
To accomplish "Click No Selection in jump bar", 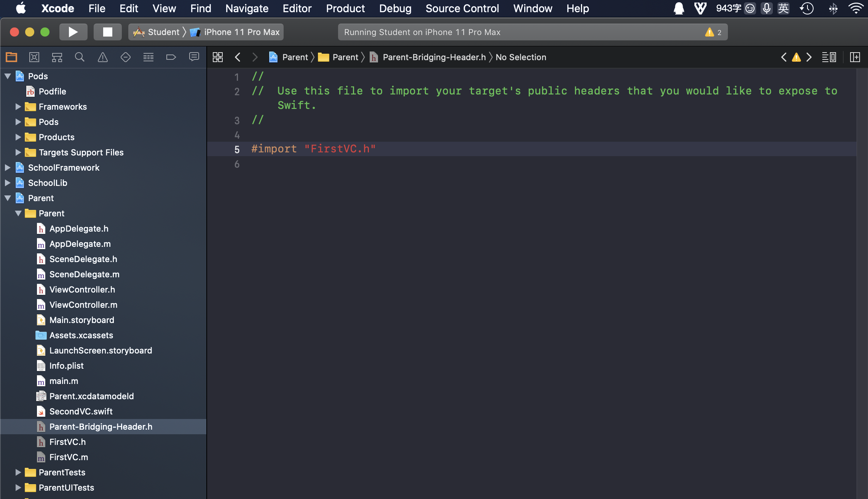I will coord(521,57).
